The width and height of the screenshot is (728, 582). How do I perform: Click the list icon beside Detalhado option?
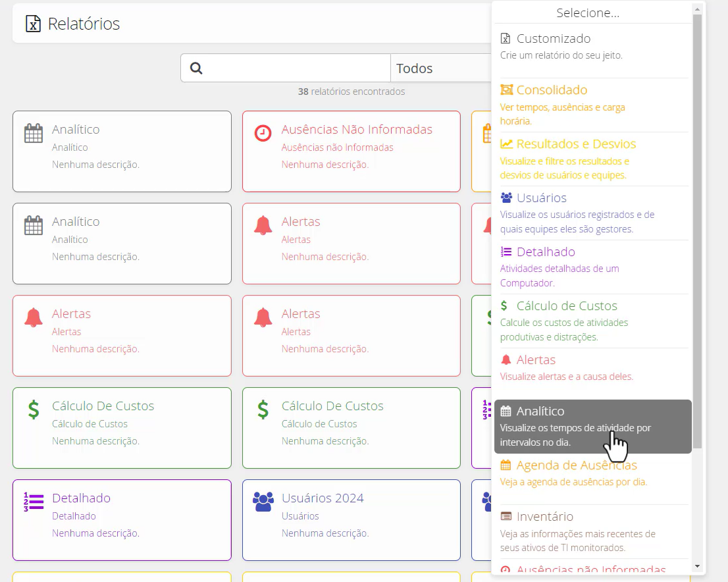506,251
